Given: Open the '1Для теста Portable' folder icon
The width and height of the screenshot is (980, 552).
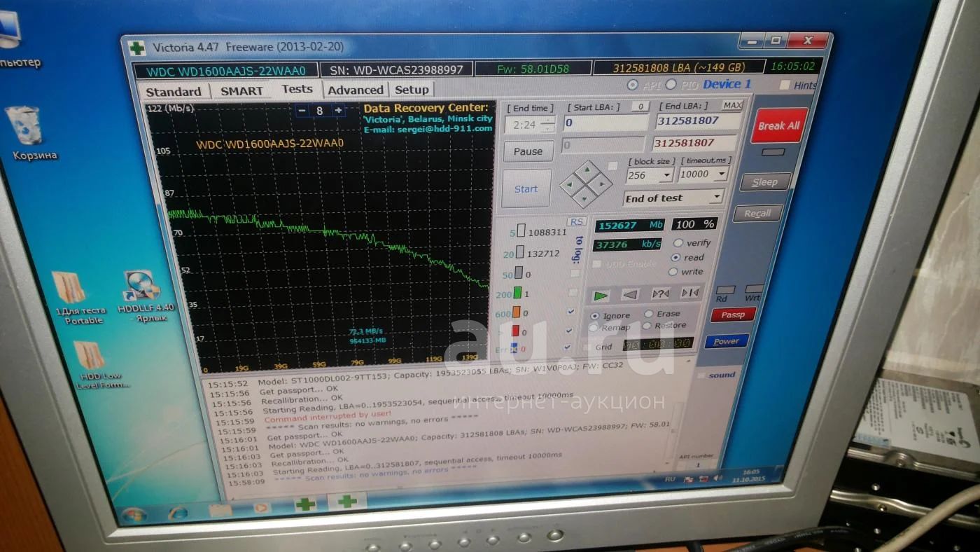Looking at the screenshot, I should 76,297.
